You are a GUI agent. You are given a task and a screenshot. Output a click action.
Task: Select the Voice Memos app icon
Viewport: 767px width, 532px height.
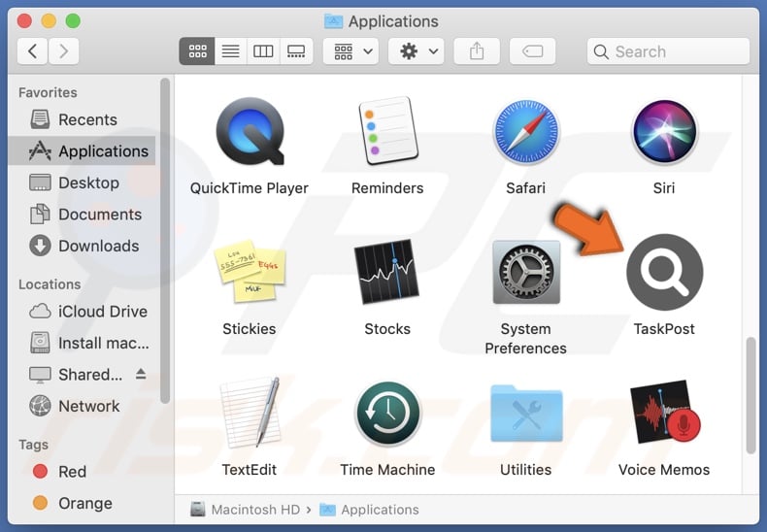665,413
